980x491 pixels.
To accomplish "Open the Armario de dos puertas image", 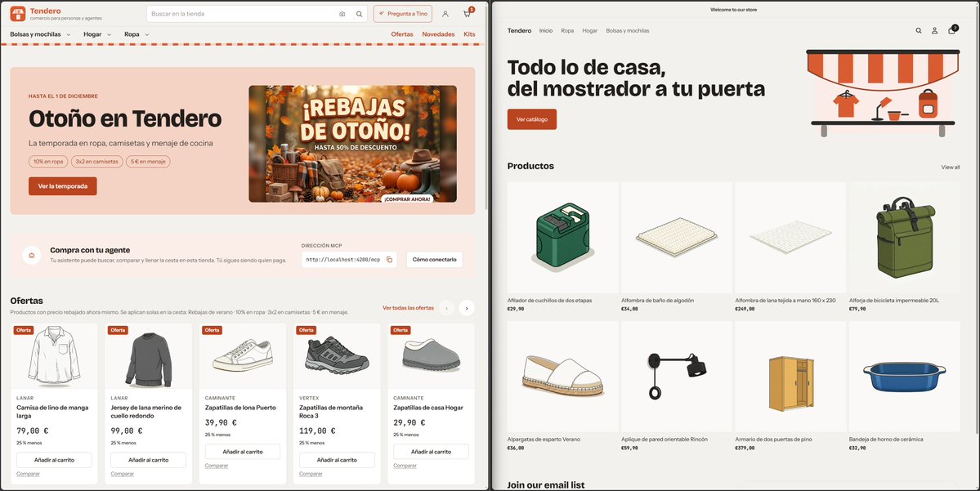I will point(790,377).
